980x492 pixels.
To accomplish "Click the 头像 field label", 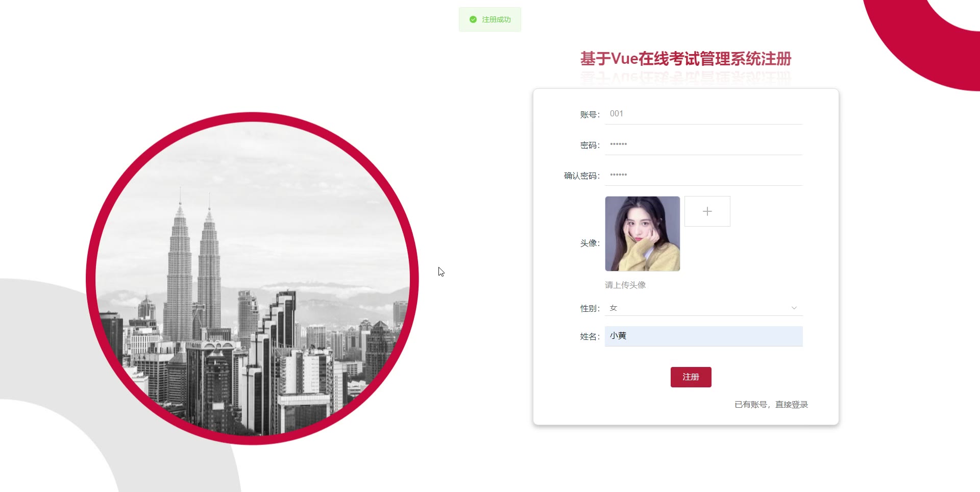I will tap(590, 243).
